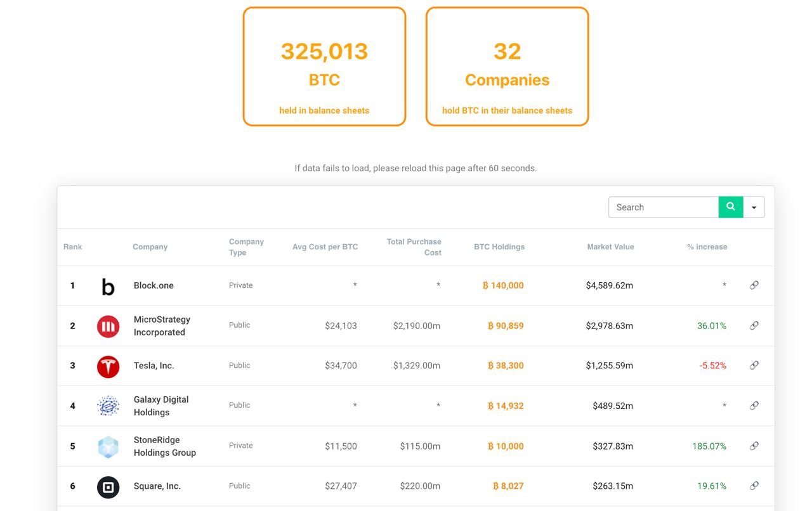Sort by Avg Cost per BTC header
This screenshot has width=812, height=511.
325,247
